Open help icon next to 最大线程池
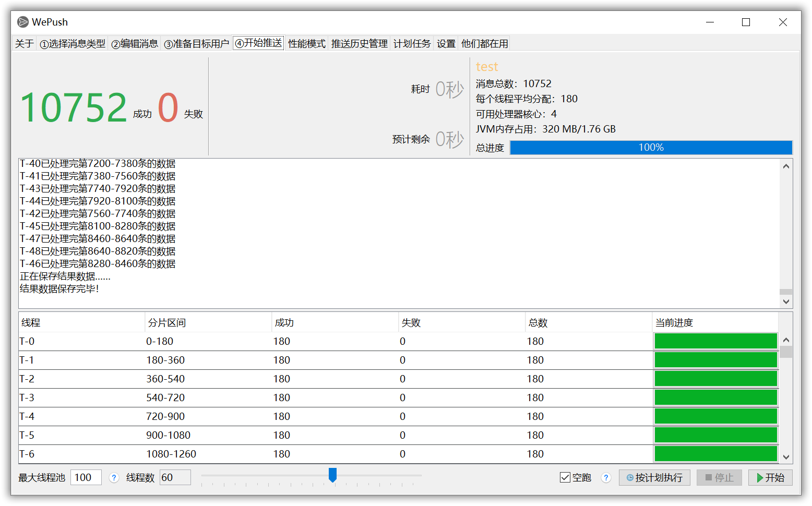 tap(114, 478)
